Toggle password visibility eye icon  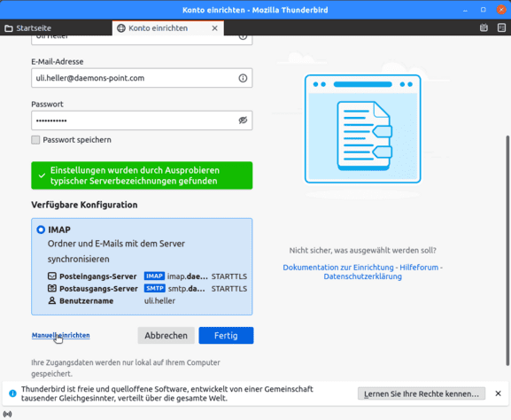tap(243, 121)
